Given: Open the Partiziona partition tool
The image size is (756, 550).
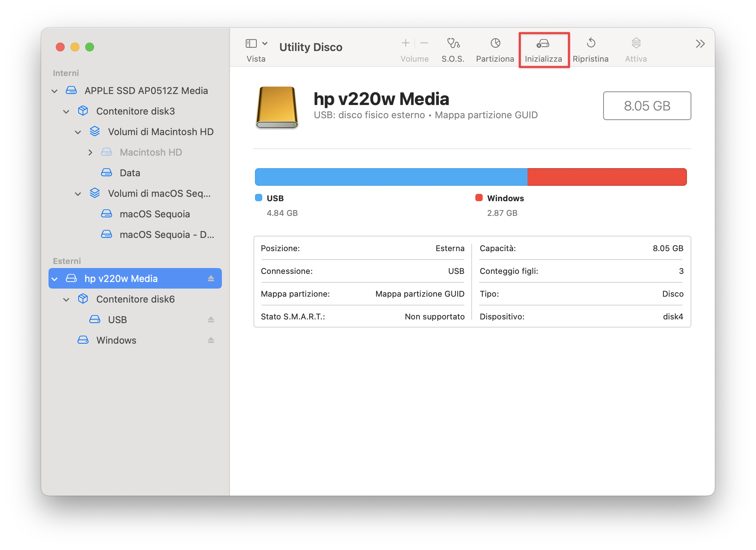Looking at the screenshot, I should click(495, 50).
